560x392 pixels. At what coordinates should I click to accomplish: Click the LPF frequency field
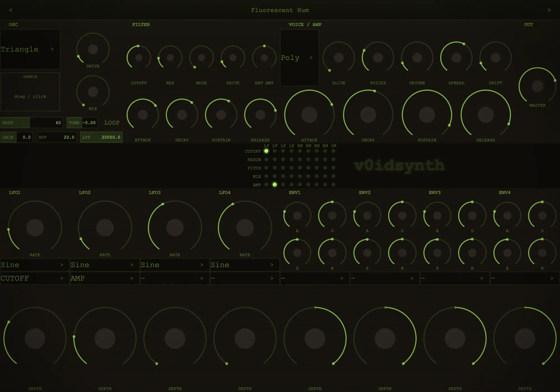(x=101, y=137)
